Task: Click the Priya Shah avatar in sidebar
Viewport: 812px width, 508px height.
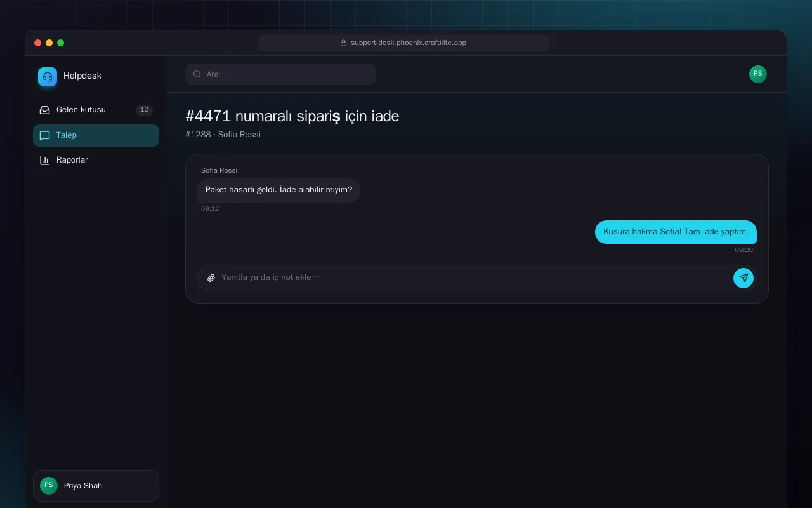Action: (49, 486)
